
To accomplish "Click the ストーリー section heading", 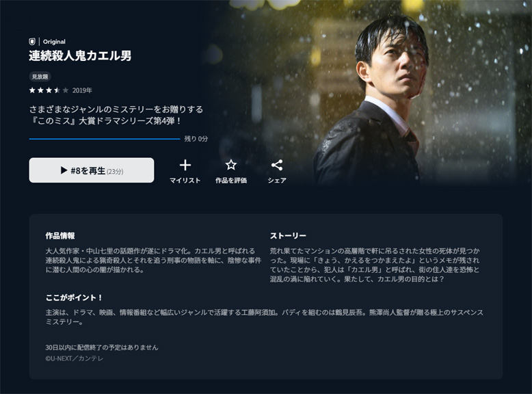I will click(x=288, y=235).
